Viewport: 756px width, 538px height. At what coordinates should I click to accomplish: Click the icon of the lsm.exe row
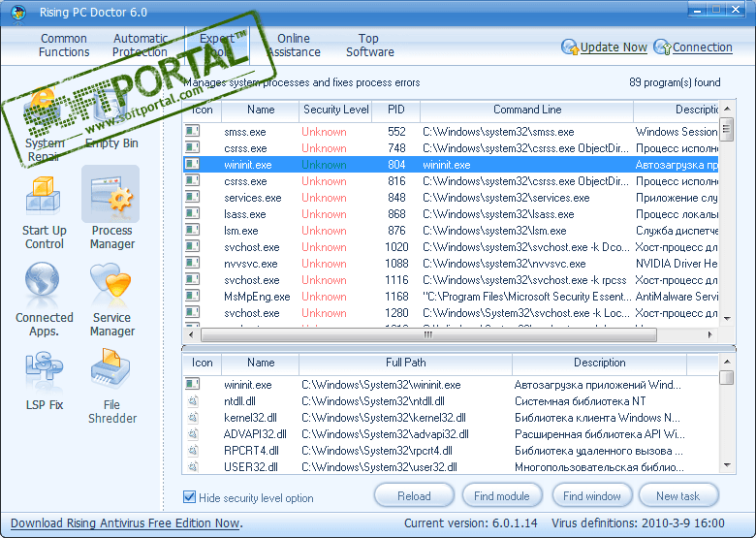coord(193,230)
